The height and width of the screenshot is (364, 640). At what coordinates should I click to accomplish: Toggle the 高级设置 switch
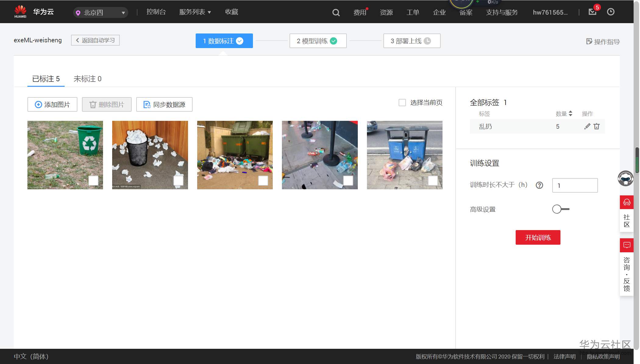click(x=560, y=209)
